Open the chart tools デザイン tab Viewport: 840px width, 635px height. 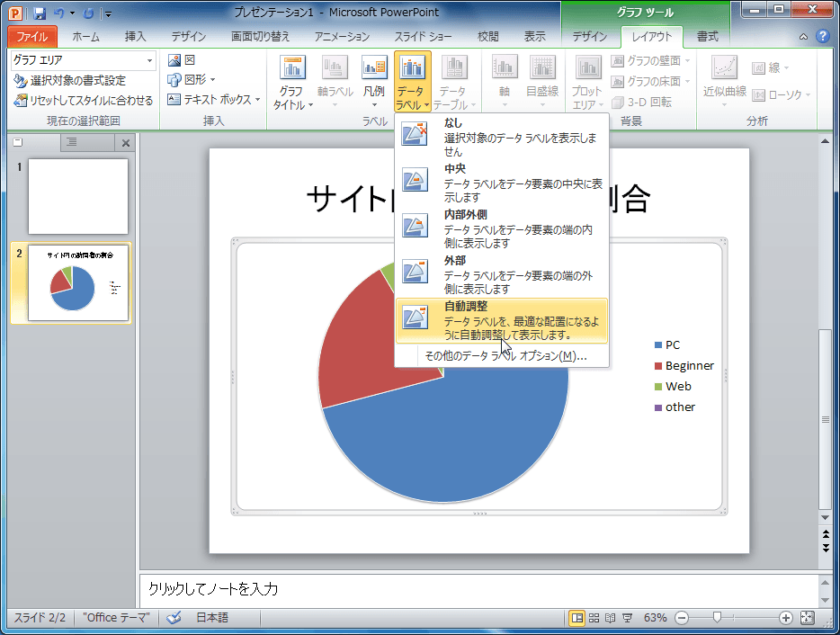click(589, 37)
